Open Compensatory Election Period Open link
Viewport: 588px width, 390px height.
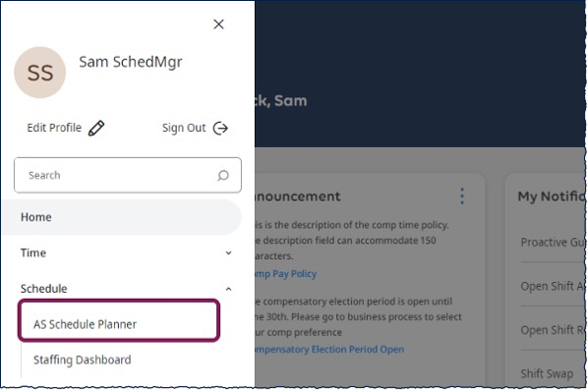[x=329, y=349]
